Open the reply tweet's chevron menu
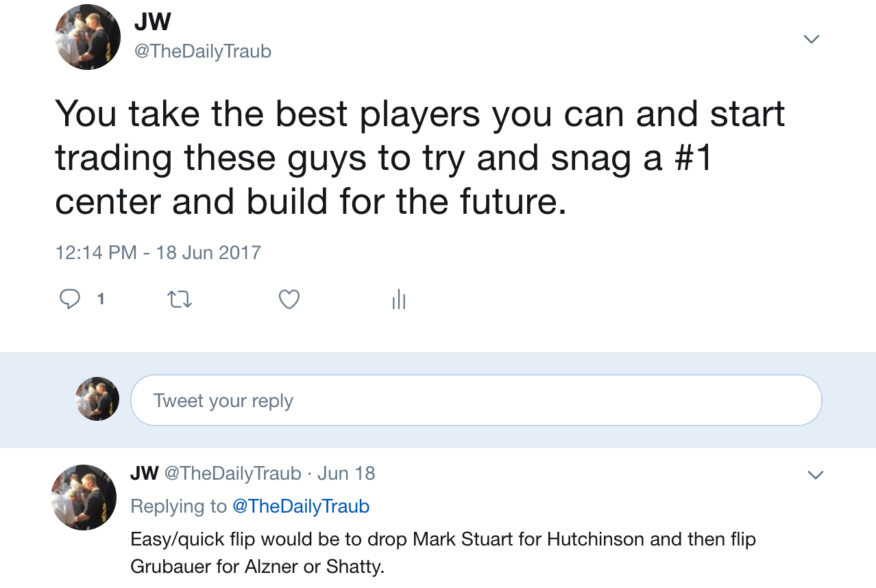 [x=815, y=474]
